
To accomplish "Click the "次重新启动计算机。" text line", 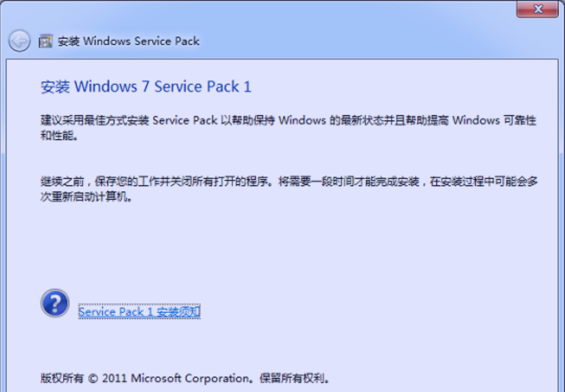I will tap(86, 196).
